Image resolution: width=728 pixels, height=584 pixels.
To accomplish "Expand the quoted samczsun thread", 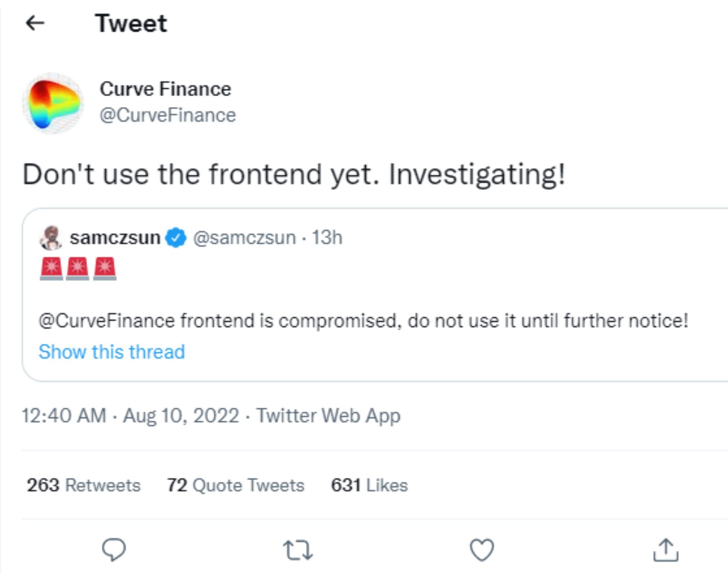I will pyautogui.click(x=112, y=351).
